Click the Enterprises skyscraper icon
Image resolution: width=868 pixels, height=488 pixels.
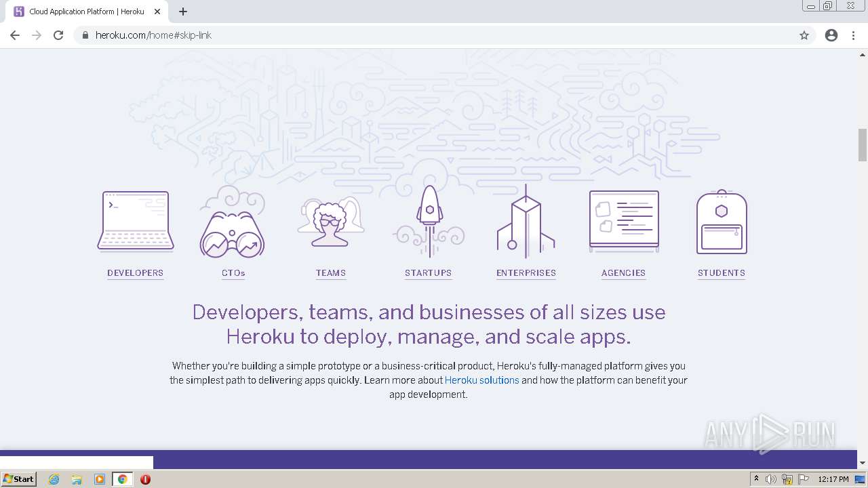pyautogui.click(x=526, y=221)
